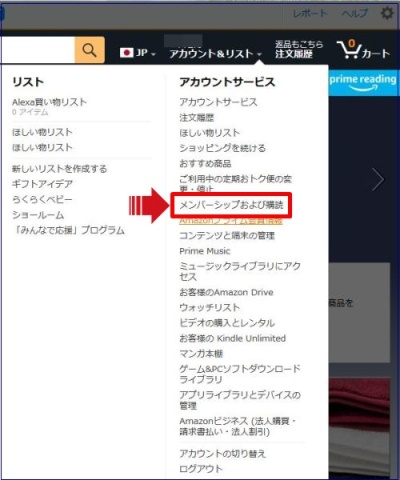Click the レポート toolbar item
This screenshot has width=400, height=480.
(x=310, y=13)
